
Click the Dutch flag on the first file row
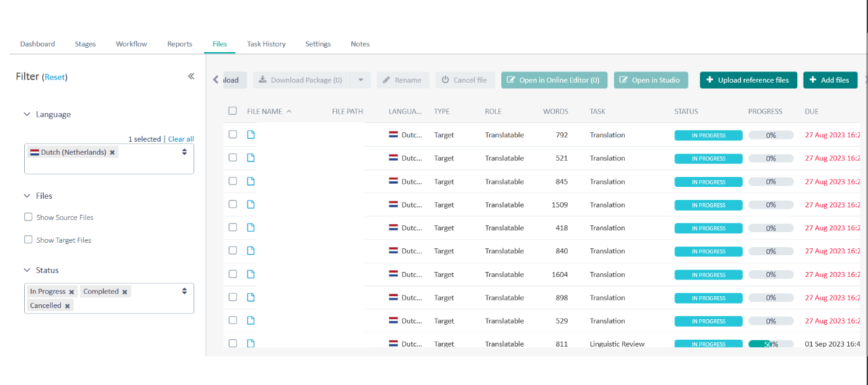395,135
